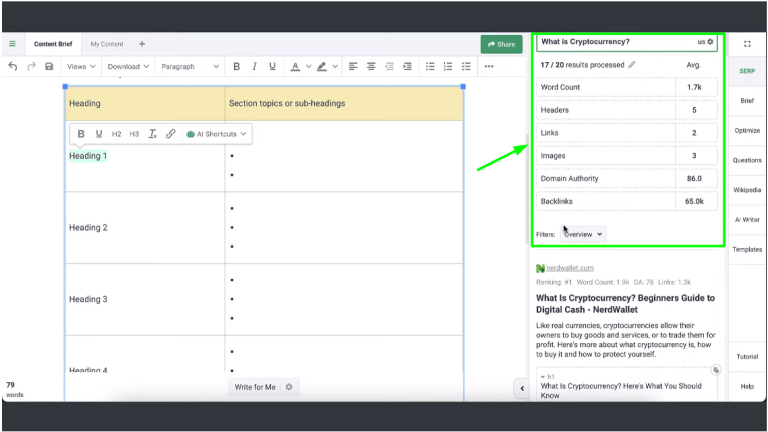This screenshot has width=768, height=432.
Task: Insert link from floating toolbar
Action: (170, 134)
